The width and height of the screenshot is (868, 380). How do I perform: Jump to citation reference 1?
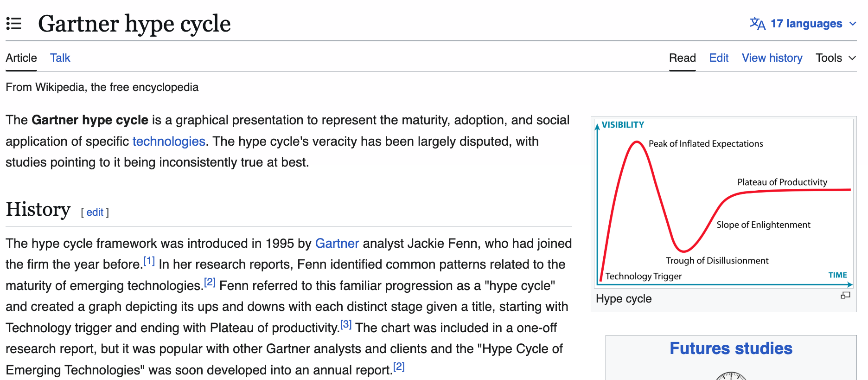(x=149, y=261)
